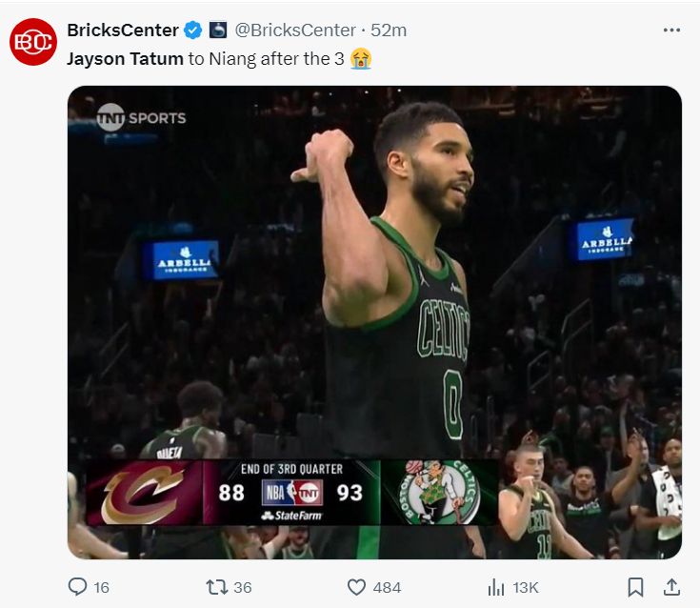Open the @BricksCenter handle link

pos(294,30)
